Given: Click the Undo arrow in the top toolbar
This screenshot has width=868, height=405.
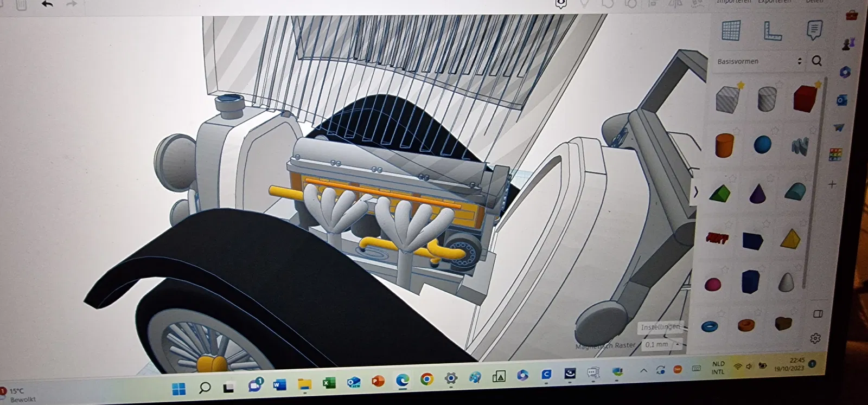Looking at the screenshot, I should pos(48,4).
